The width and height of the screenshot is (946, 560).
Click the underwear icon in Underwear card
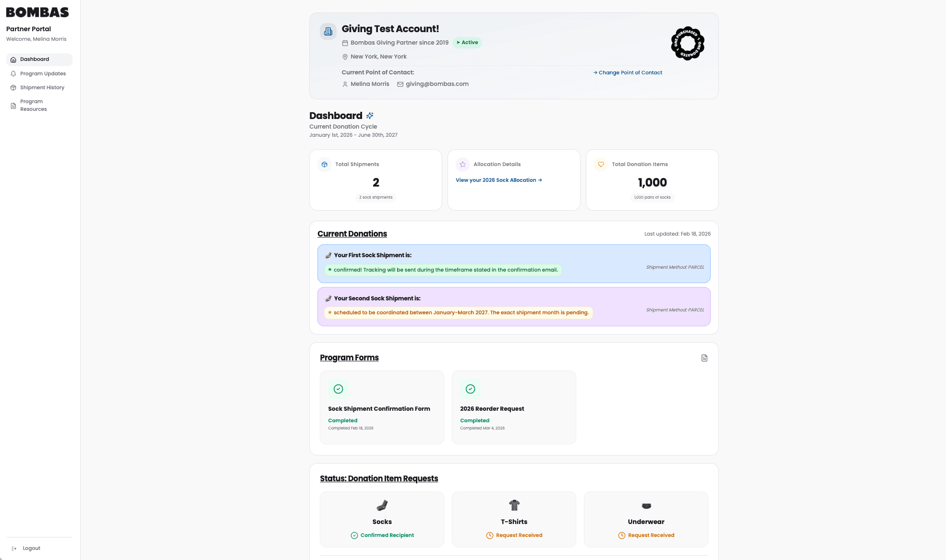tap(646, 506)
